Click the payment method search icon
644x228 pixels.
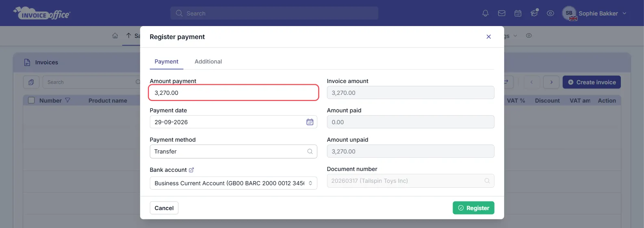point(310,151)
